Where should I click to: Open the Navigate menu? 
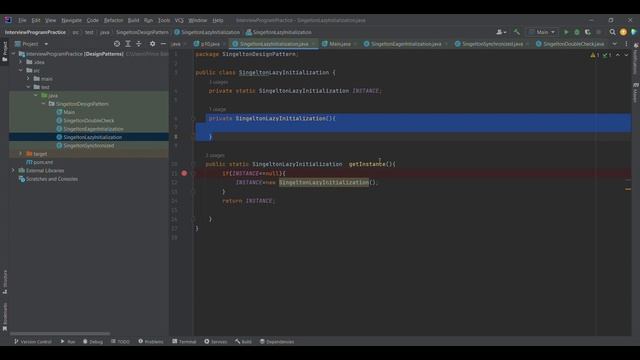tap(71, 20)
